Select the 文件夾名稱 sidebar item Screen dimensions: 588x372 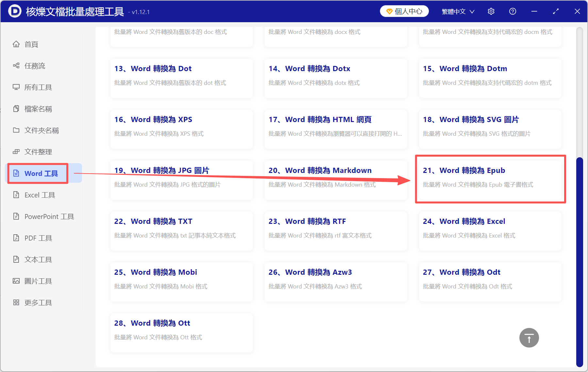click(41, 130)
